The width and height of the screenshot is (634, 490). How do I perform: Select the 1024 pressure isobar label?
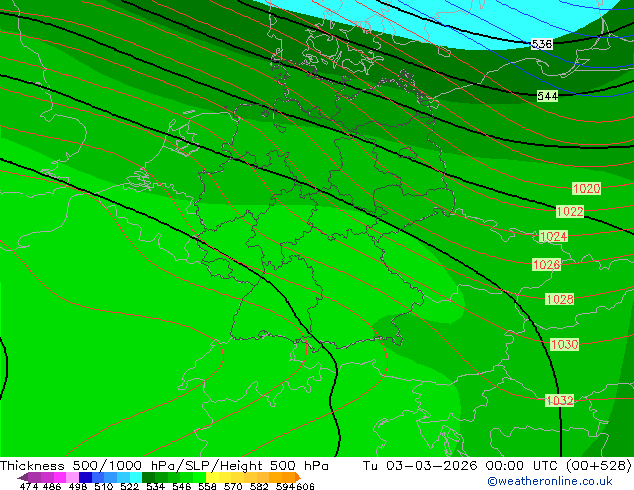click(554, 236)
